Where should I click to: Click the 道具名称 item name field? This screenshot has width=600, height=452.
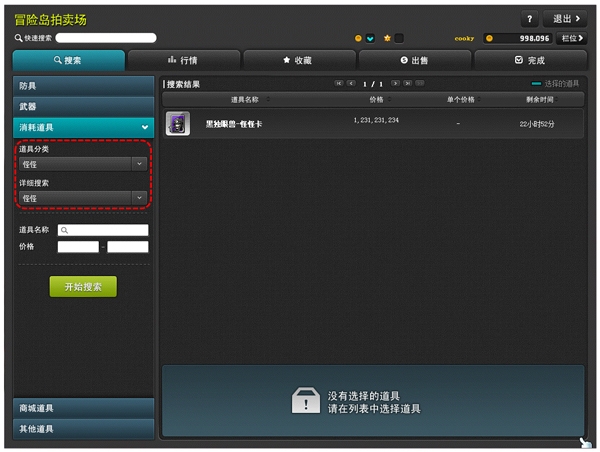(108, 230)
